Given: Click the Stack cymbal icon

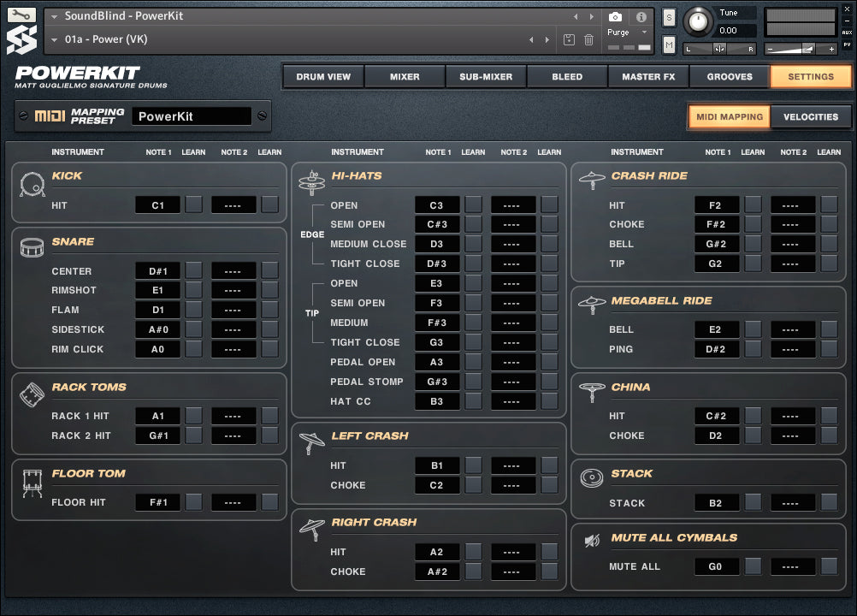Looking at the screenshot, I should click(592, 478).
